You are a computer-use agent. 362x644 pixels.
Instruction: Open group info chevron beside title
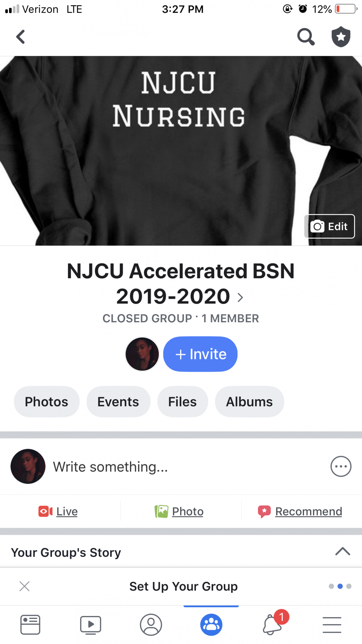point(240,298)
